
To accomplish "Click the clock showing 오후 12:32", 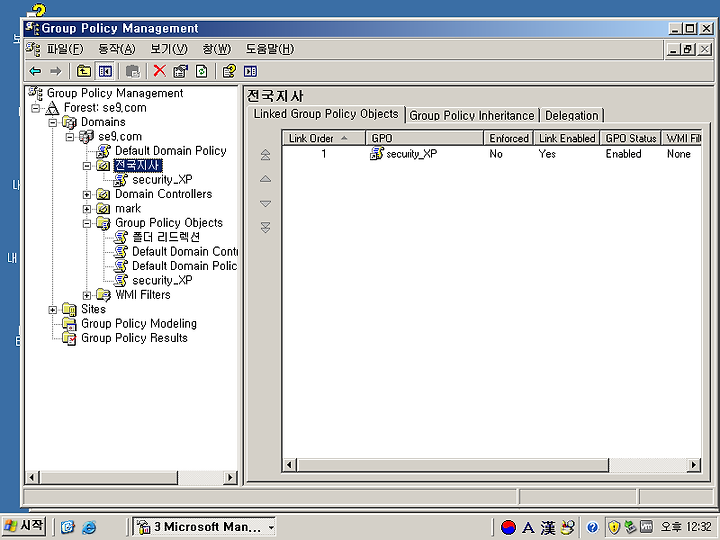I will [686, 527].
